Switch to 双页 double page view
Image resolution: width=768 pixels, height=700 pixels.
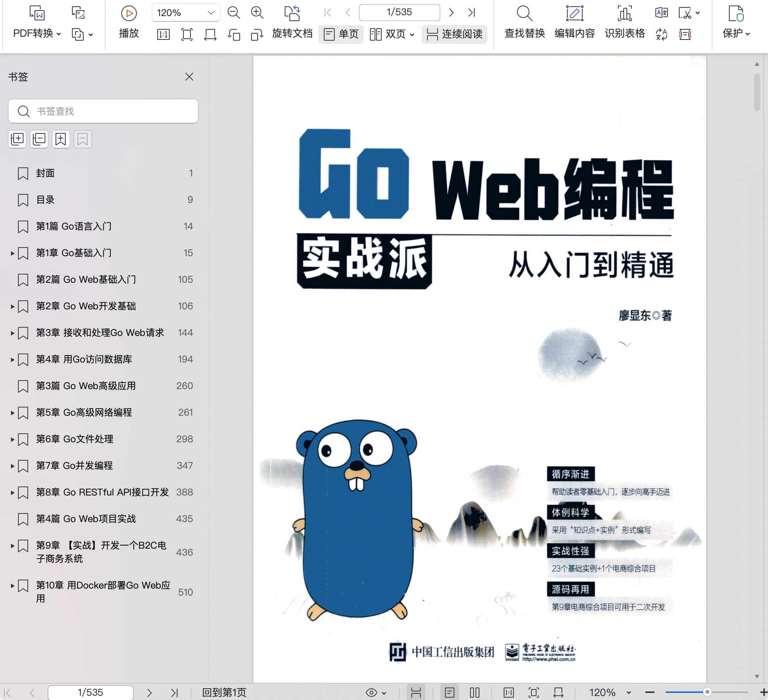coord(388,34)
